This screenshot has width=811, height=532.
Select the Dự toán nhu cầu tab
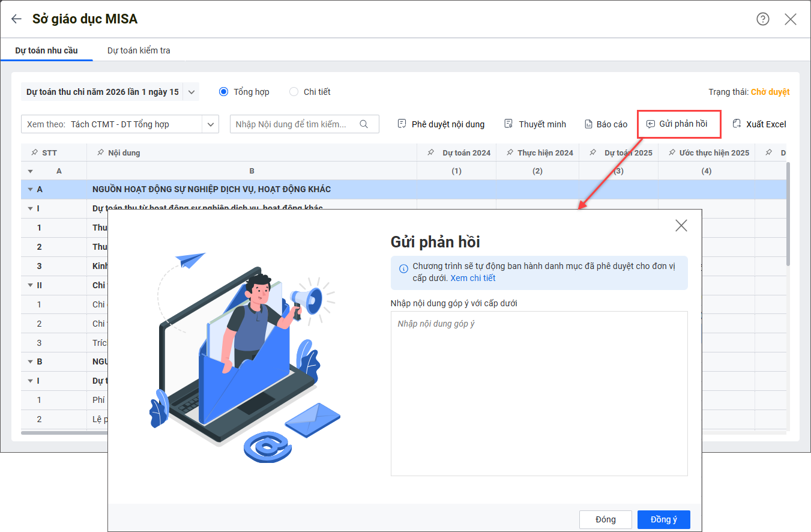point(46,50)
